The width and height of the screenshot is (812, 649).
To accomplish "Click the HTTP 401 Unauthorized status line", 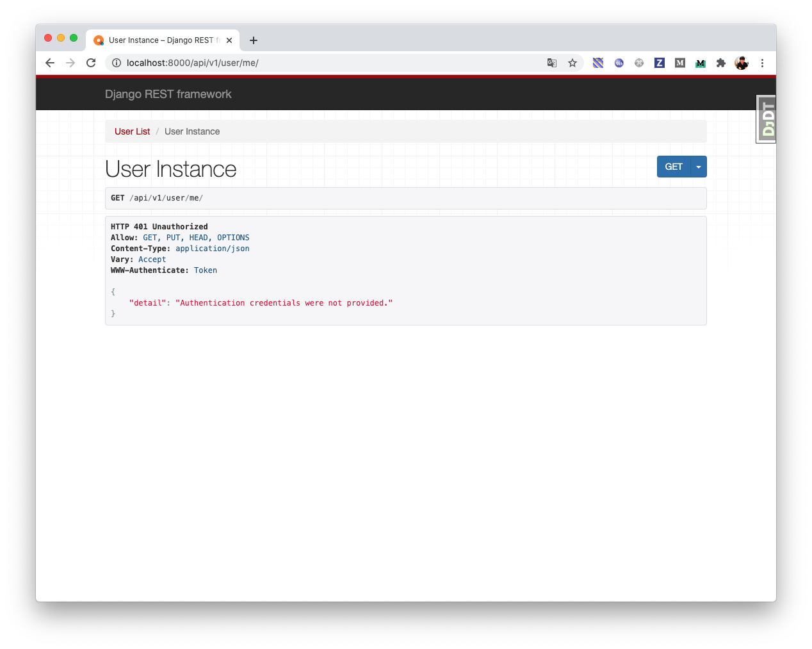I will click(159, 227).
